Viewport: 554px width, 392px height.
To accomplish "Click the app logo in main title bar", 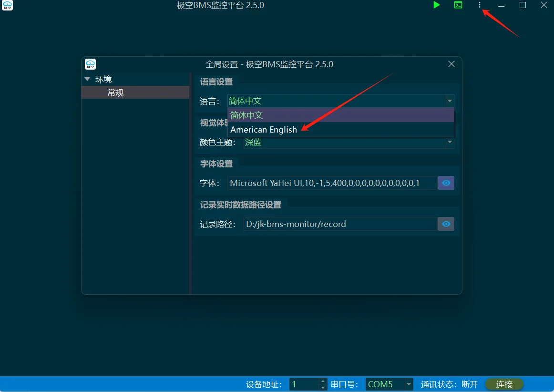I will [x=8, y=5].
